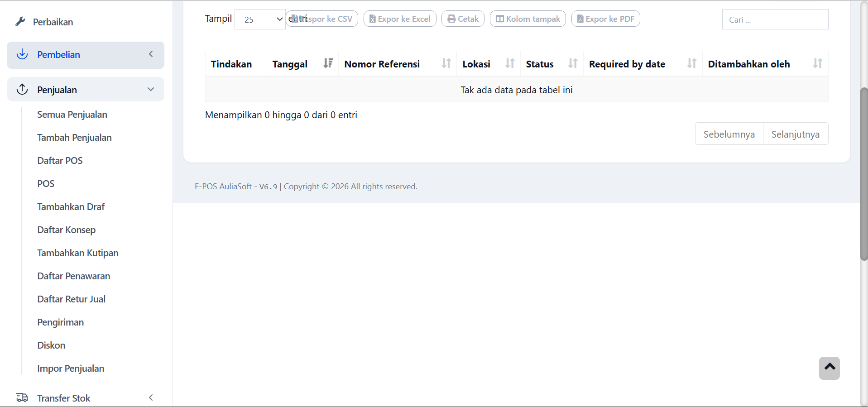Click the Transfer Stok truck icon
Screen dimensions: 868x407
coord(22,397)
